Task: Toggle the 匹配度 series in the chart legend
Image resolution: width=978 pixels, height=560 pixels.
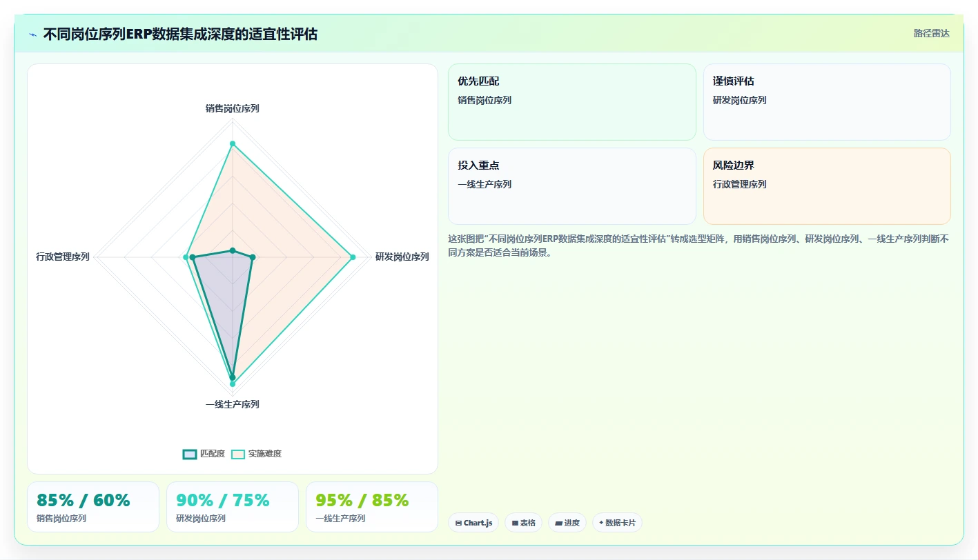Action: click(x=204, y=454)
